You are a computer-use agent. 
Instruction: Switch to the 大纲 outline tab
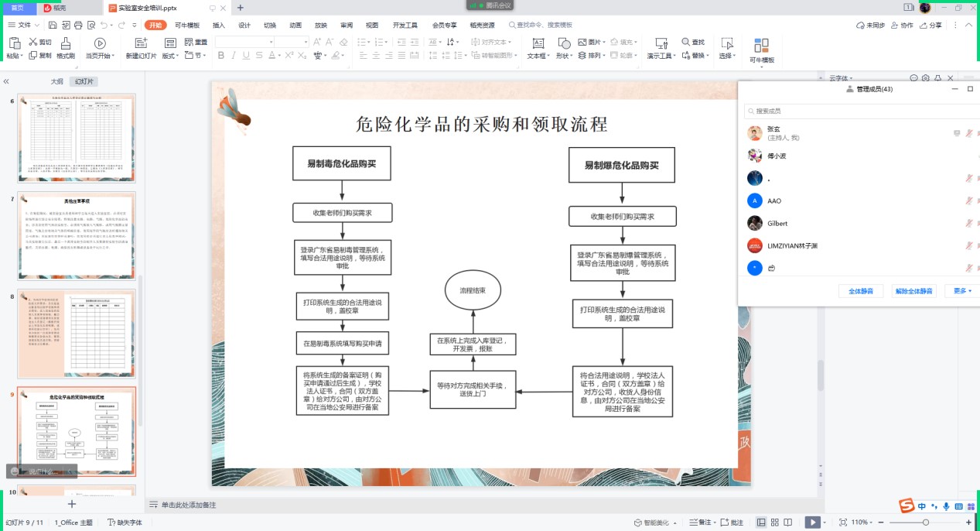(56, 81)
